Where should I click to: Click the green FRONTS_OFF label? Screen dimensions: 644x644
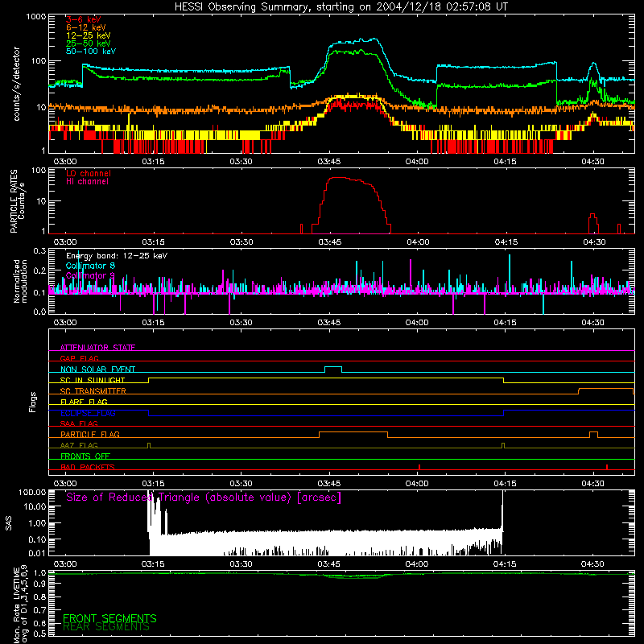pyautogui.click(x=85, y=456)
